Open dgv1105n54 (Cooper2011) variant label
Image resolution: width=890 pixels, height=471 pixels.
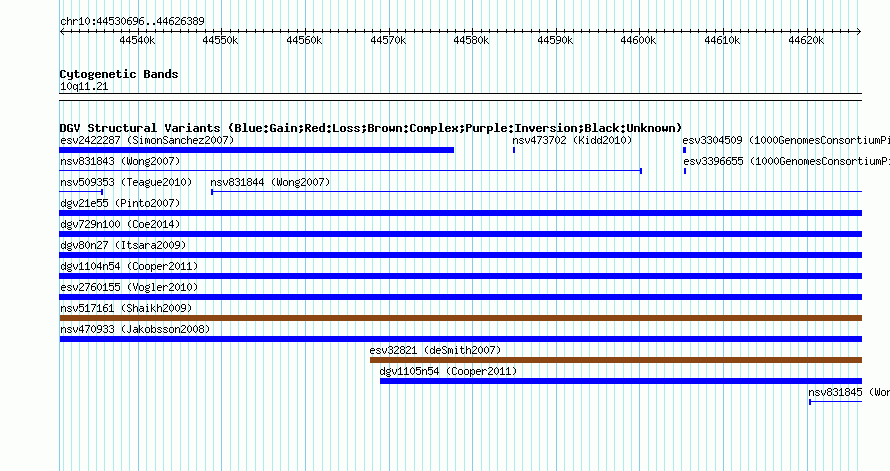448,371
